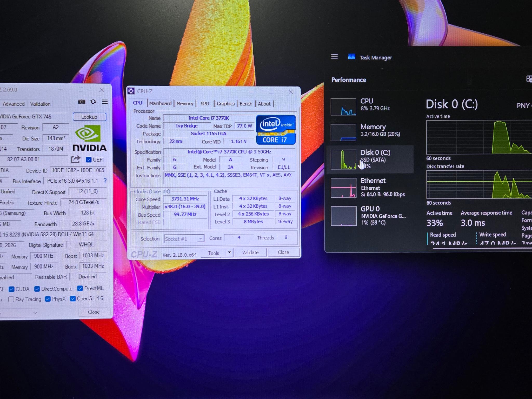Take GPU-Z screenshot with camera icon

click(82, 102)
